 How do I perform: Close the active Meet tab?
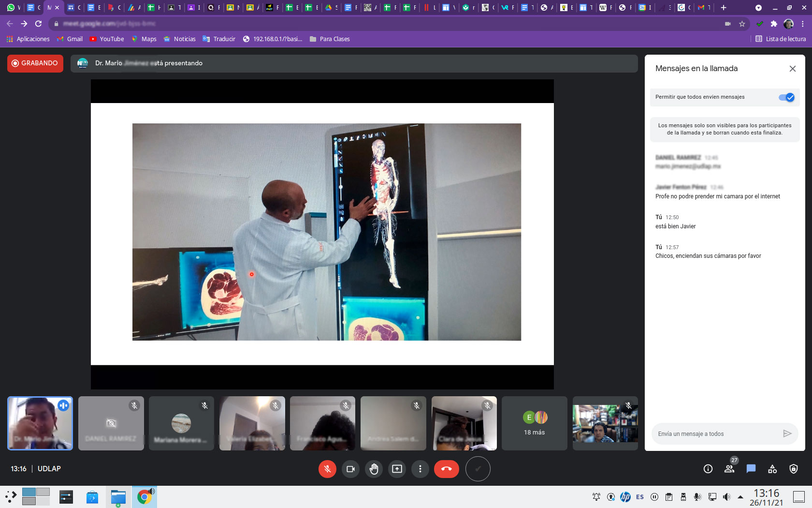coord(57,8)
